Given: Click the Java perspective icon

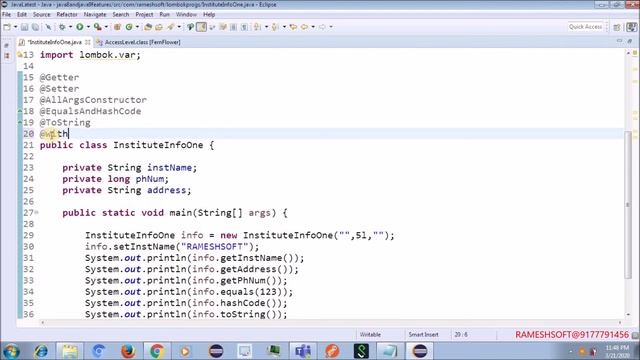Looking at the screenshot, I should (x=632, y=27).
